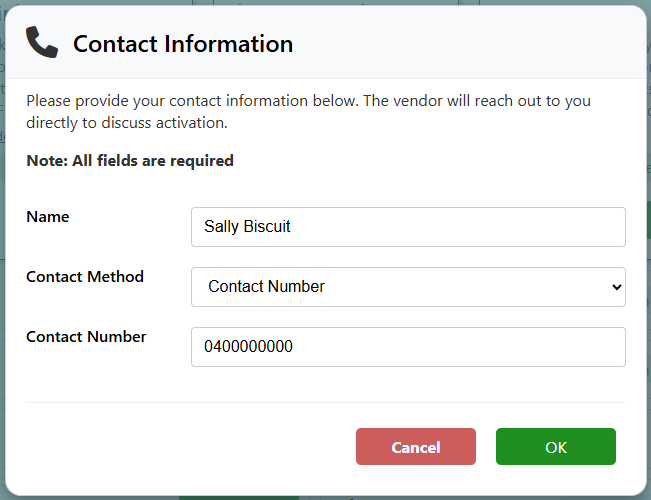Click the Name field label

pyautogui.click(x=48, y=217)
